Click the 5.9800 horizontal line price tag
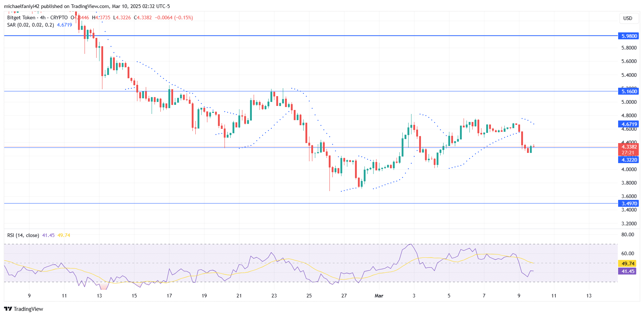644x316 pixels. point(629,36)
